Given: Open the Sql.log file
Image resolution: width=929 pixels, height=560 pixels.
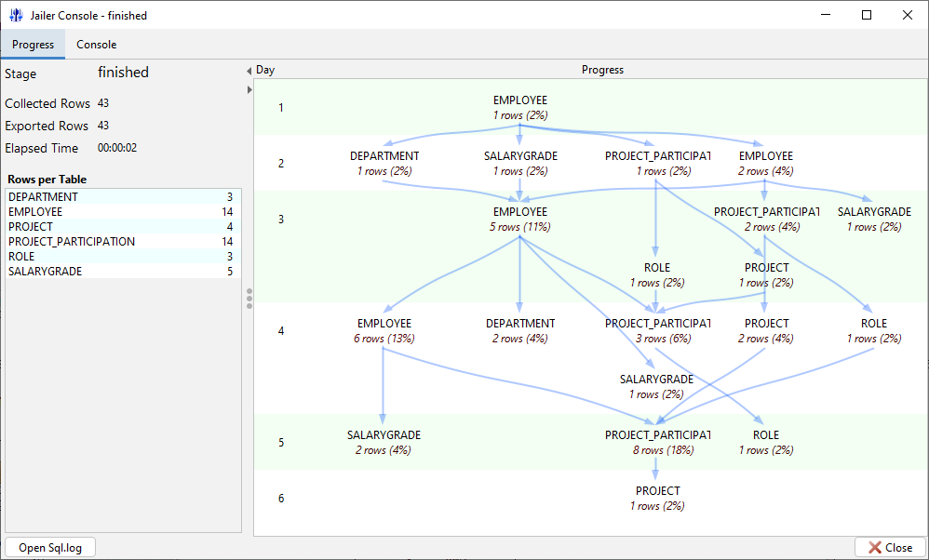Looking at the screenshot, I should tap(49, 547).
